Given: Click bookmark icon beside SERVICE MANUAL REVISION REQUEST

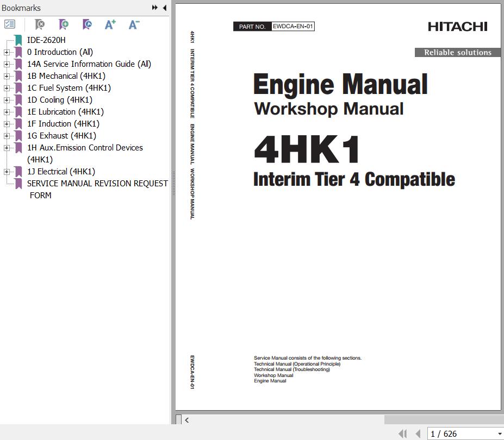Looking at the screenshot, I should [x=18, y=184].
